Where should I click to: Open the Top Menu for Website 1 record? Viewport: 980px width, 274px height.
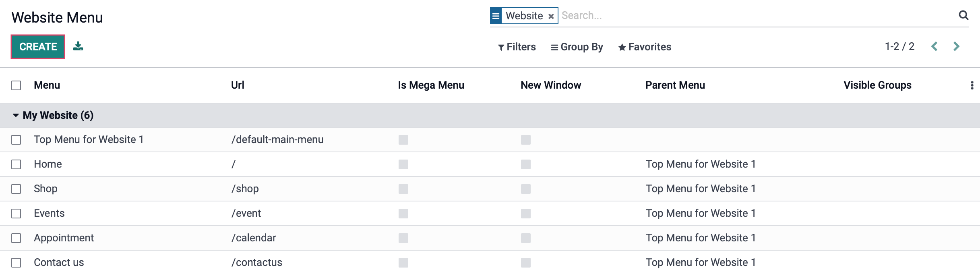(x=89, y=139)
